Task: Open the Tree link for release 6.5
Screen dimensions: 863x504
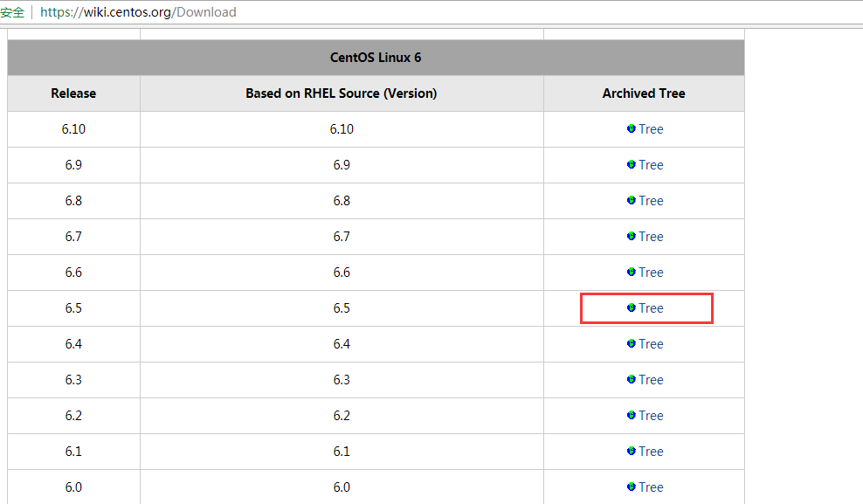Action: click(651, 308)
